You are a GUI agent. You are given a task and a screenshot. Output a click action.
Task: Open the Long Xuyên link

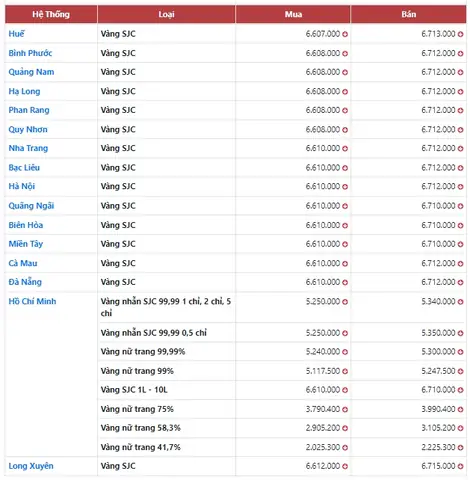click(31, 466)
